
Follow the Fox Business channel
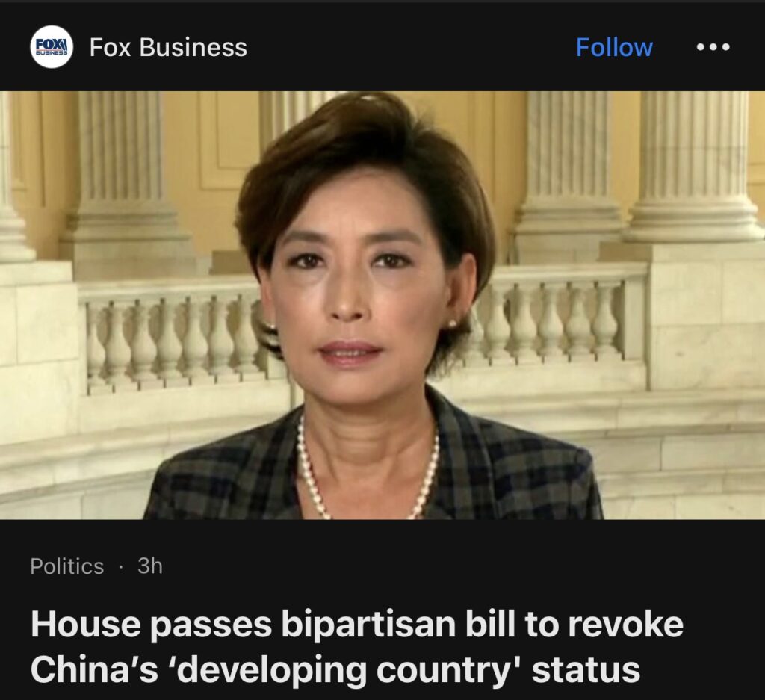point(614,47)
